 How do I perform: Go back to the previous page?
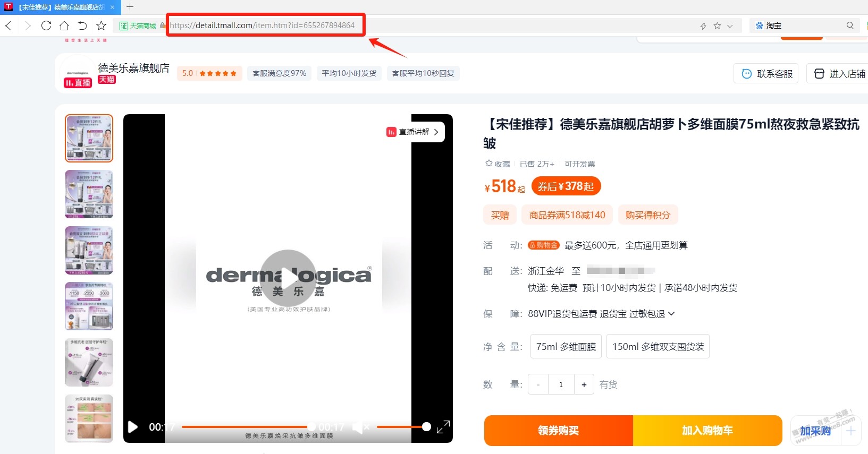pos(9,25)
